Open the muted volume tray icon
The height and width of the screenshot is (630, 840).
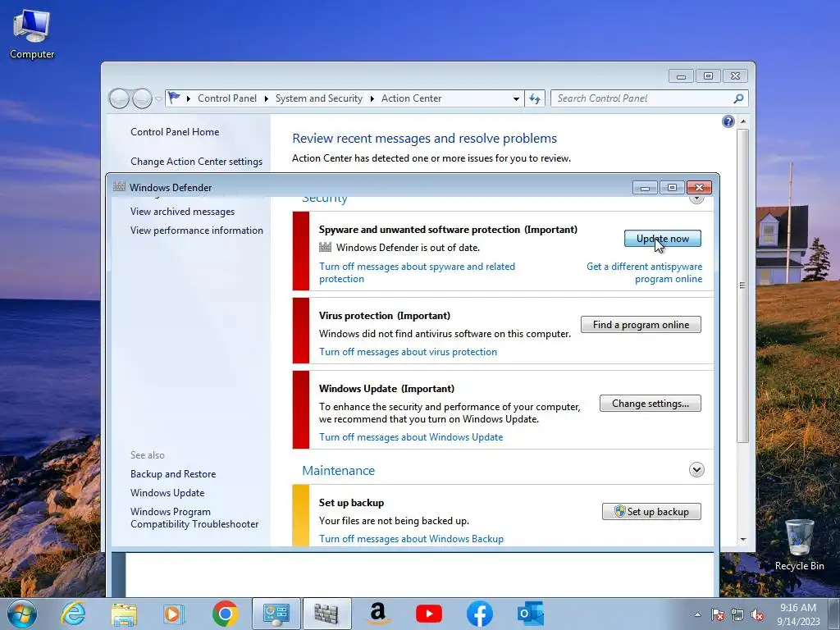pos(757,614)
